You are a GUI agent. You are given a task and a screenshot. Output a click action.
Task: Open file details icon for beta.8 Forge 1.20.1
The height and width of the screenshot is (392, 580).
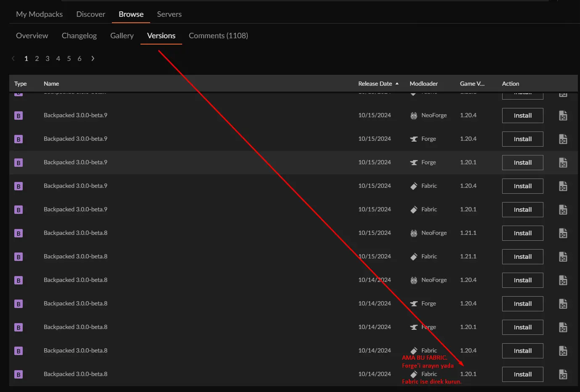tap(563, 327)
